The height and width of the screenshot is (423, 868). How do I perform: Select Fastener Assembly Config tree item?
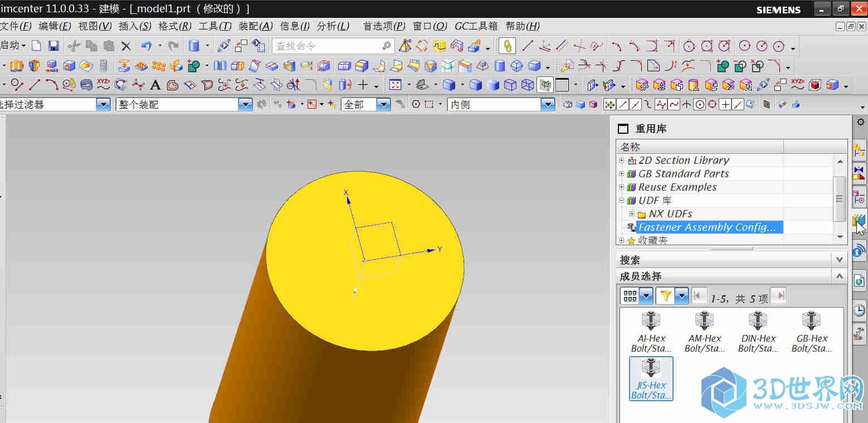click(709, 227)
